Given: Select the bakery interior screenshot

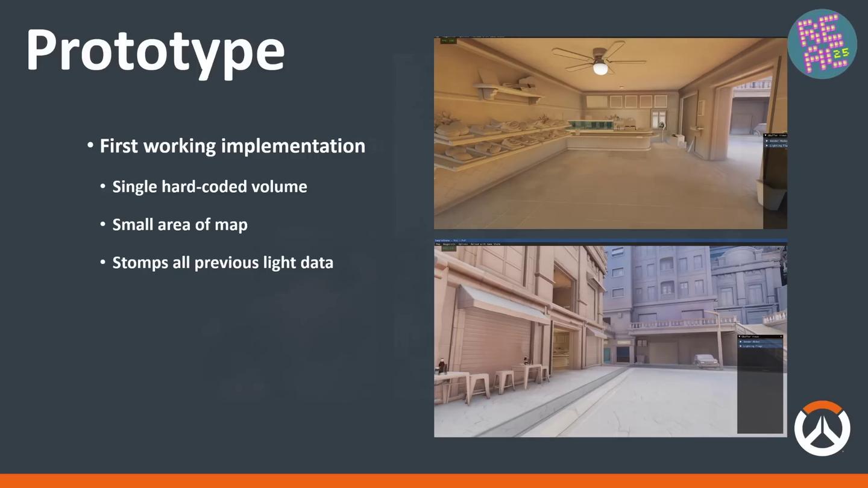Looking at the screenshot, I should (611, 133).
